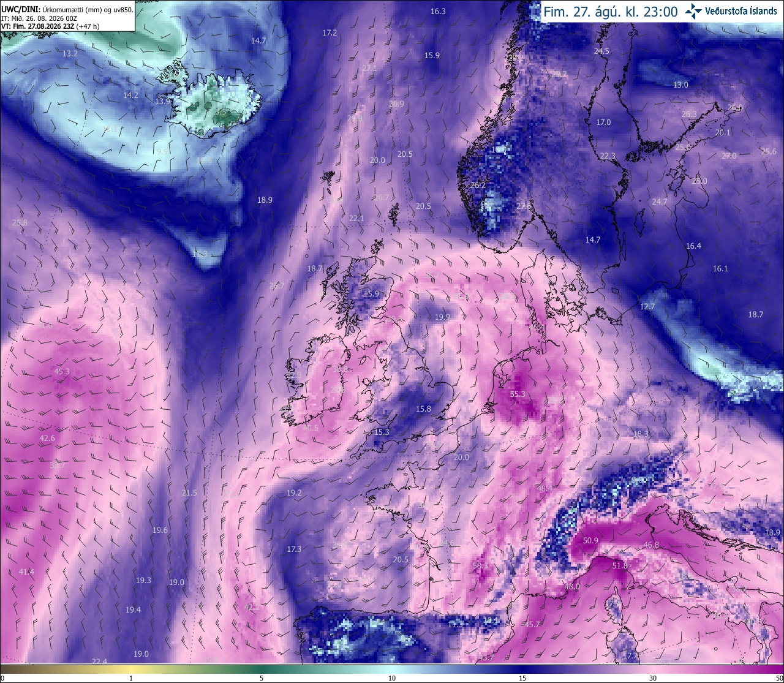Select the 58.3 value over southern France
This screenshot has height=683, width=784.
click(x=481, y=566)
